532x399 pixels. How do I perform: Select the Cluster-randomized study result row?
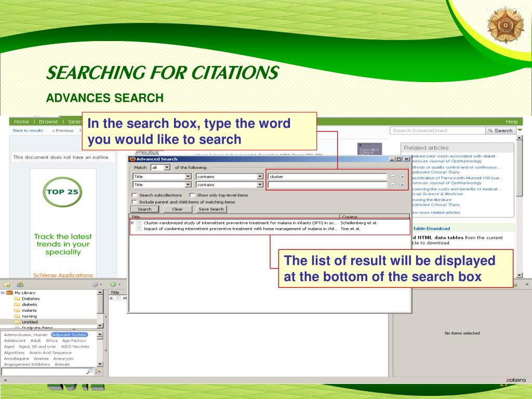click(x=270, y=223)
